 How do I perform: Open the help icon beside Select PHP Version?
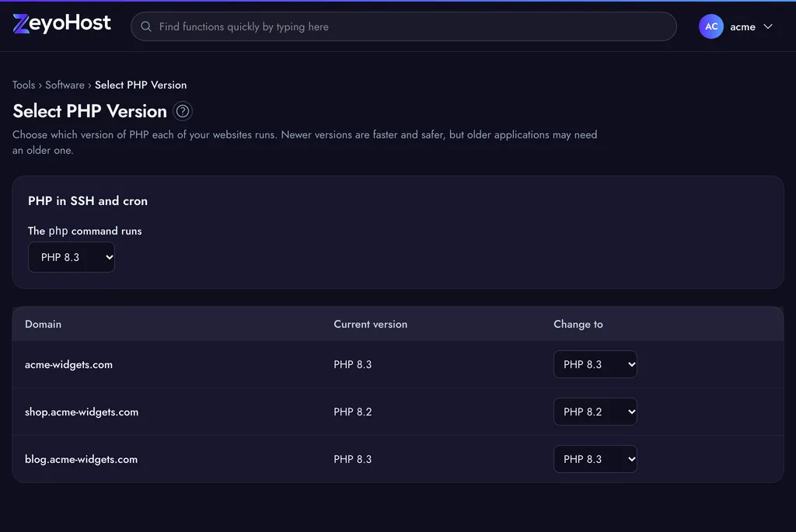[x=183, y=111]
